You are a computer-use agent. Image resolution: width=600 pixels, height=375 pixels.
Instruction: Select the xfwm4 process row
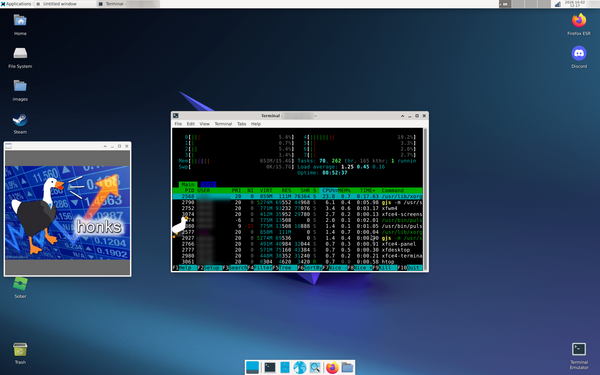[x=297, y=208]
